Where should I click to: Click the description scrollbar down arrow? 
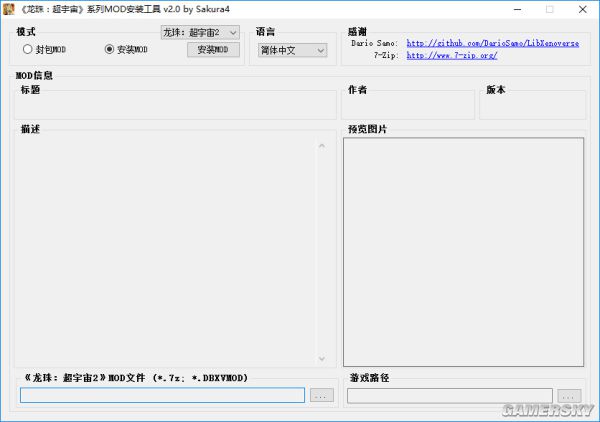pyautogui.click(x=322, y=358)
